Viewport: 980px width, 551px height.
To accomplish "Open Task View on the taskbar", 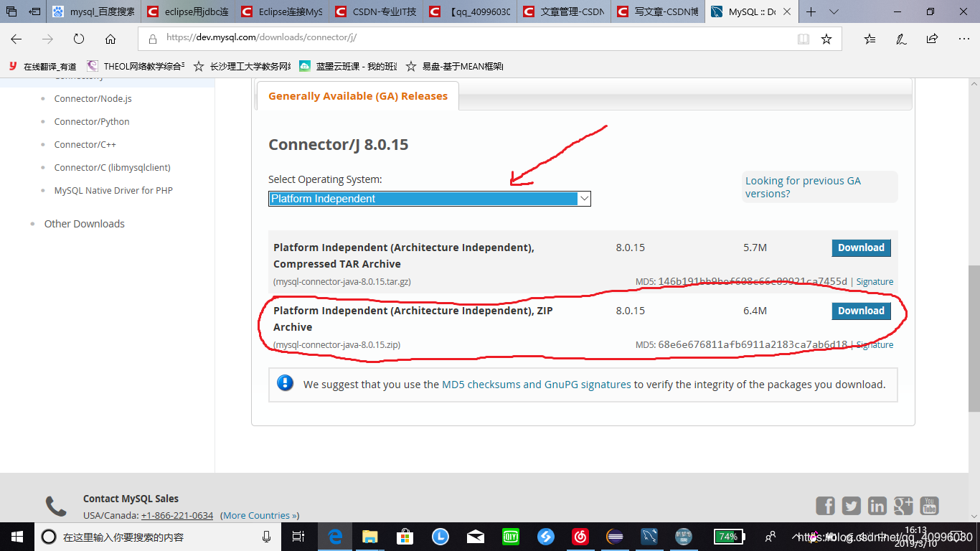I will coord(299,537).
